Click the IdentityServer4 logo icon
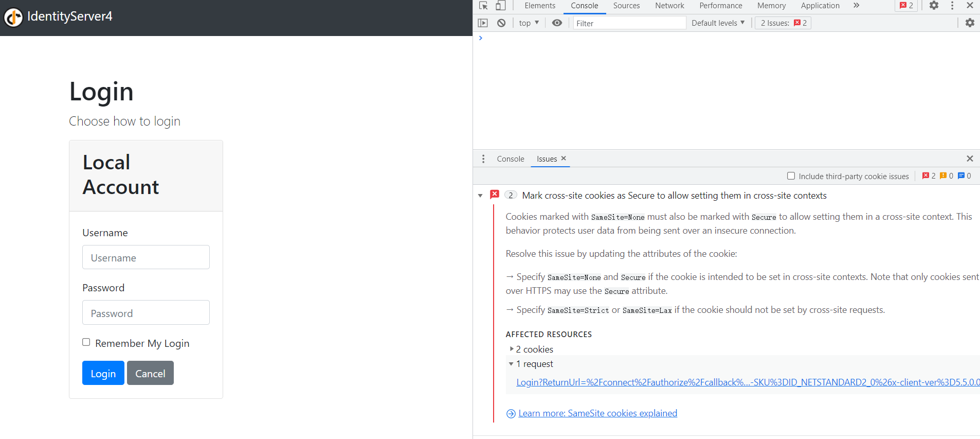This screenshot has width=980, height=439. point(13,17)
